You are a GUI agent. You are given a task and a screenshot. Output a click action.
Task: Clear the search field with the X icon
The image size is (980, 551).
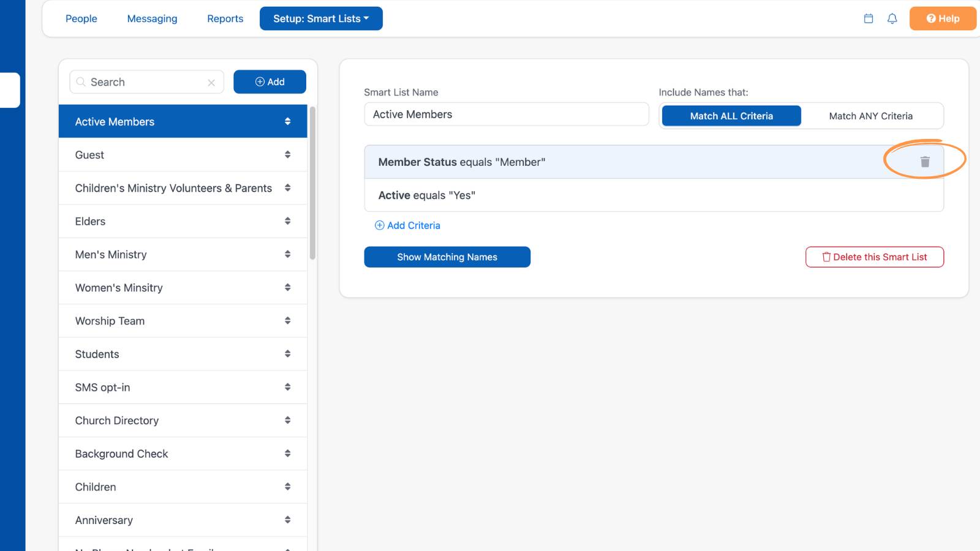211,83
